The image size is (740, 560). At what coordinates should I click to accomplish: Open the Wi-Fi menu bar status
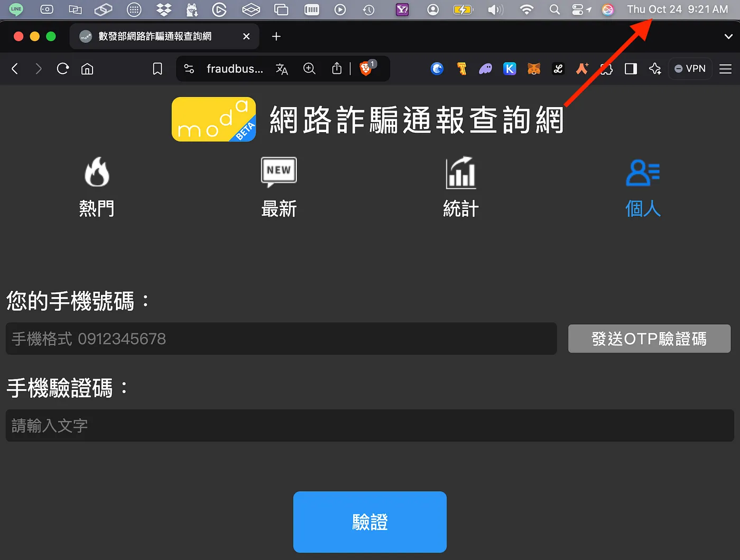526,10
